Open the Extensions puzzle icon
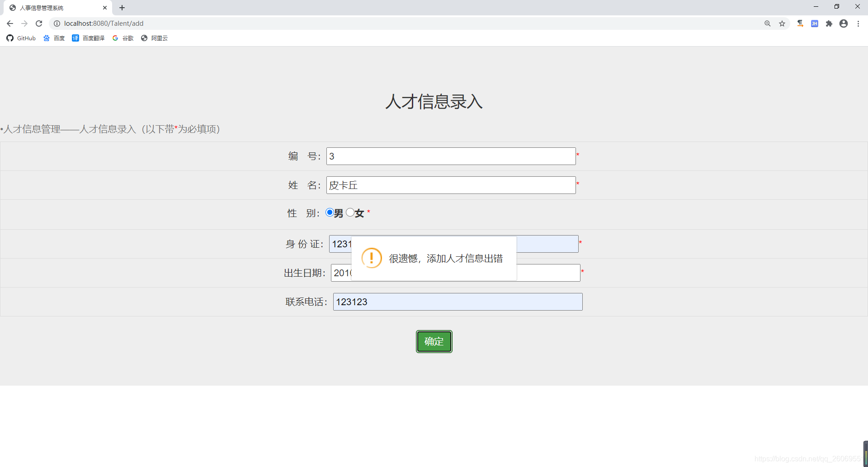The height and width of the screenshot is (467, 868). tap(829, 24)
